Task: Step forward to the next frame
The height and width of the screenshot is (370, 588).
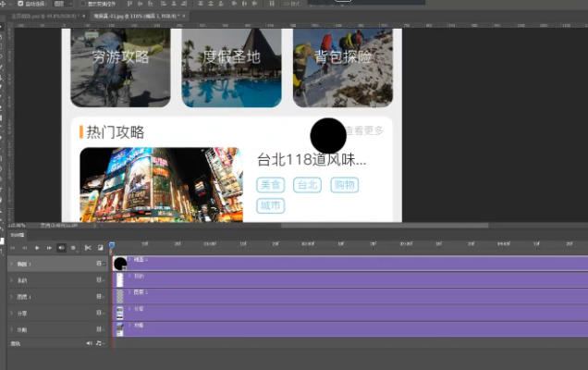Action: pos(48,248)
